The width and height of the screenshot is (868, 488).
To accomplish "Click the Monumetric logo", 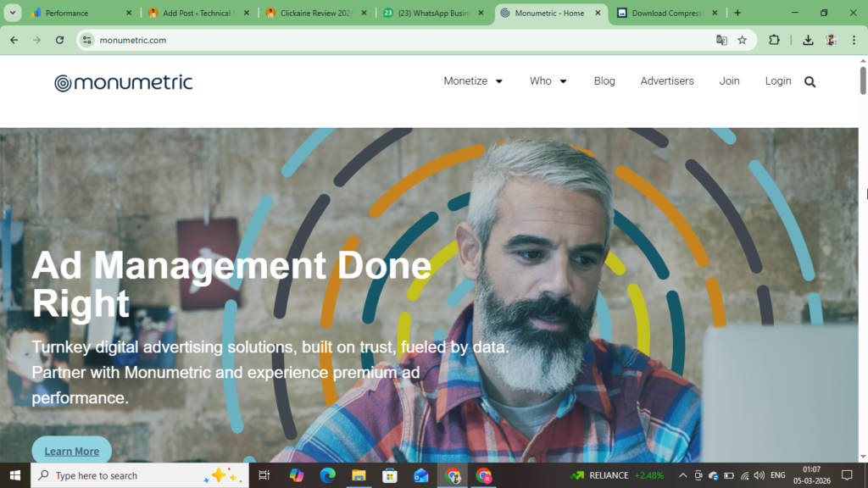I will click(123, 81).
